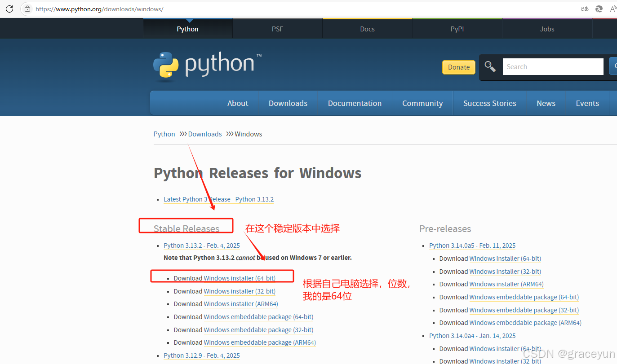Open the About menu

point(238,103)
